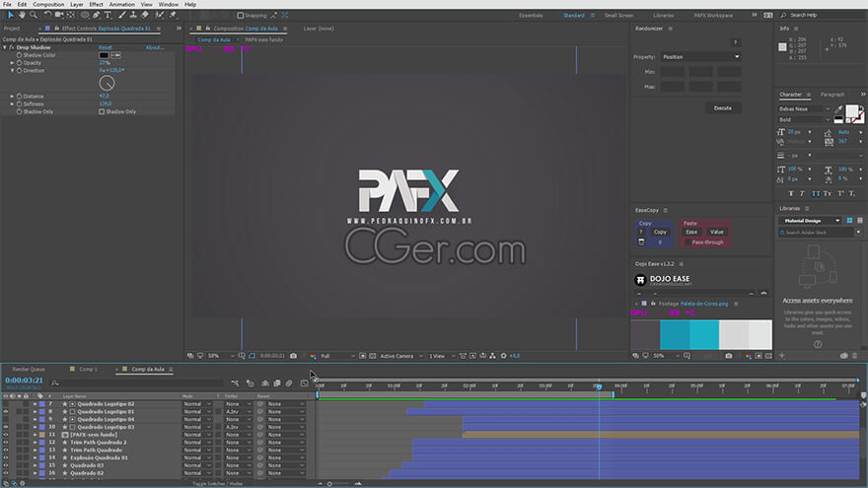This screenshot has height=488, width=868.
Task: Open the Bold font style dropdown
Action: pos(804,119)
